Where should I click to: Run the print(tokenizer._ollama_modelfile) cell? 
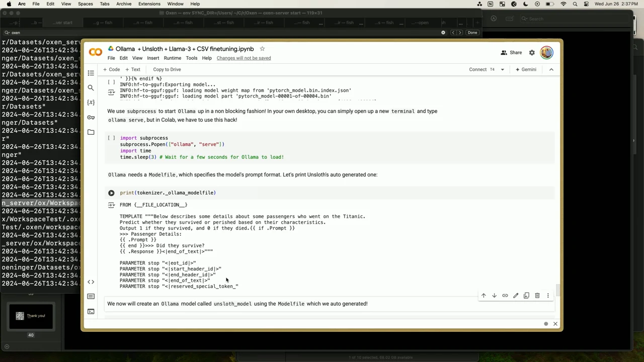click(x=111, y=193)
